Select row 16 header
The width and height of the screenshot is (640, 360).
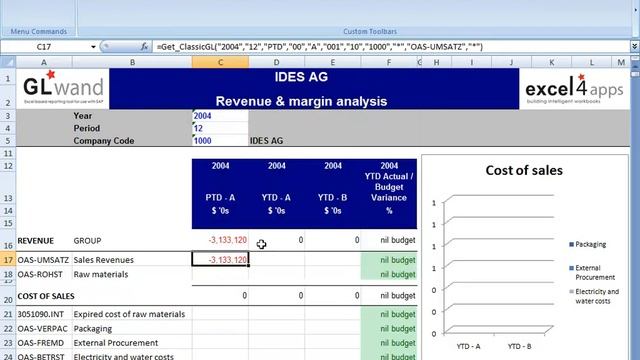click(8, 241)
